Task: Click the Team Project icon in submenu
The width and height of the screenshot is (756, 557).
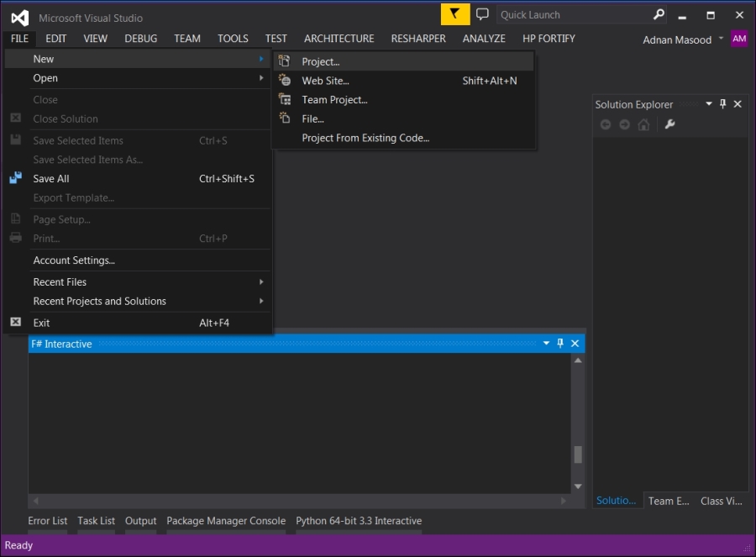Action: [285, 99]
